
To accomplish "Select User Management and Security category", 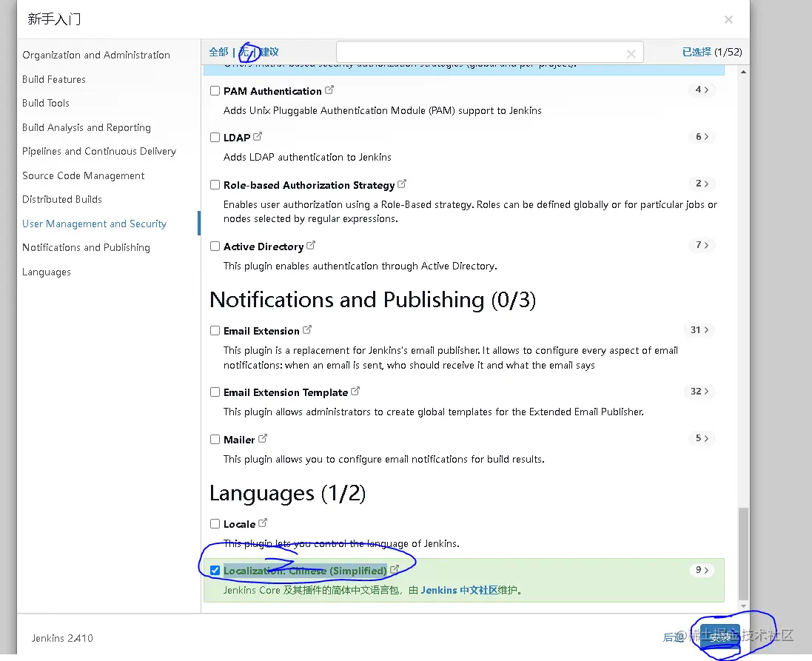I will 94,224.
